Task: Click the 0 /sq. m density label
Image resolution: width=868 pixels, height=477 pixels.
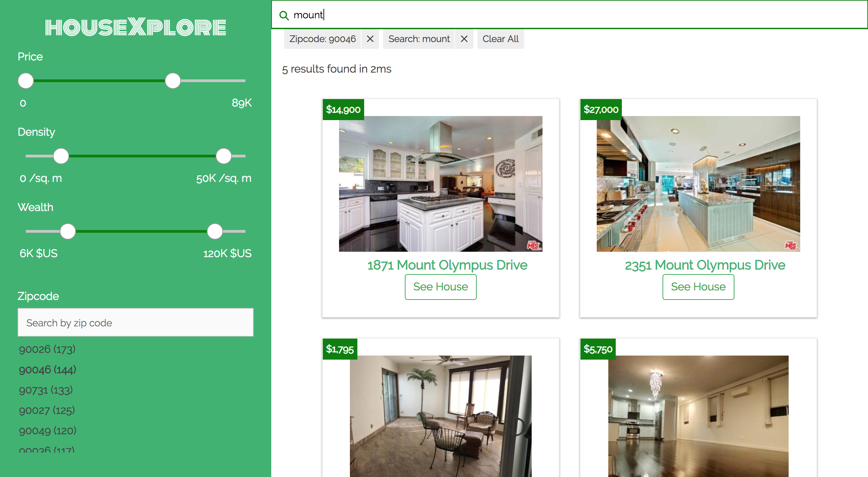Action: (x=41, y=178)
